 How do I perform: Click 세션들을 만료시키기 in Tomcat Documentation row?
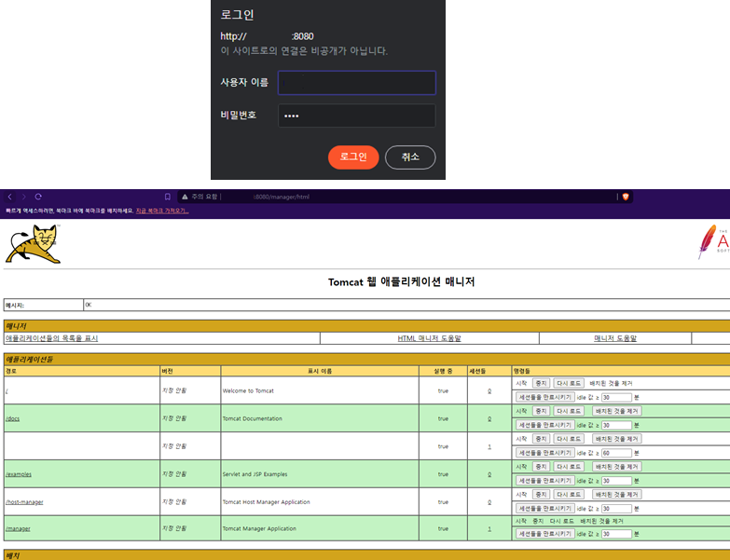544,425
